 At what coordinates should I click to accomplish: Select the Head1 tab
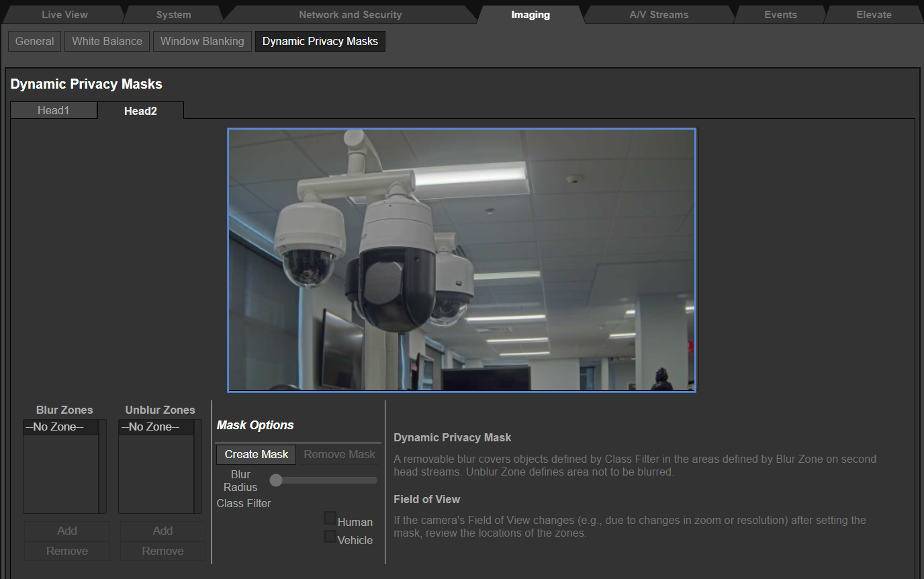pyautogui.click(x=54, y=110)
